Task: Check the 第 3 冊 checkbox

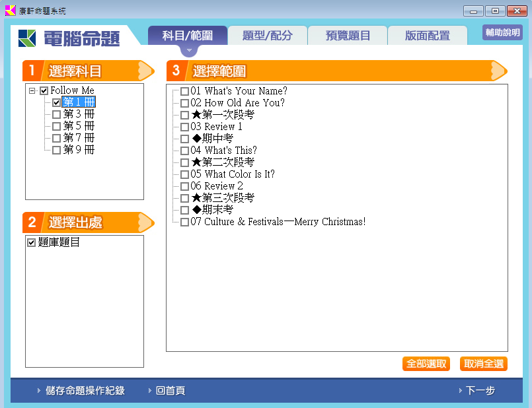Action: [56, 114]
